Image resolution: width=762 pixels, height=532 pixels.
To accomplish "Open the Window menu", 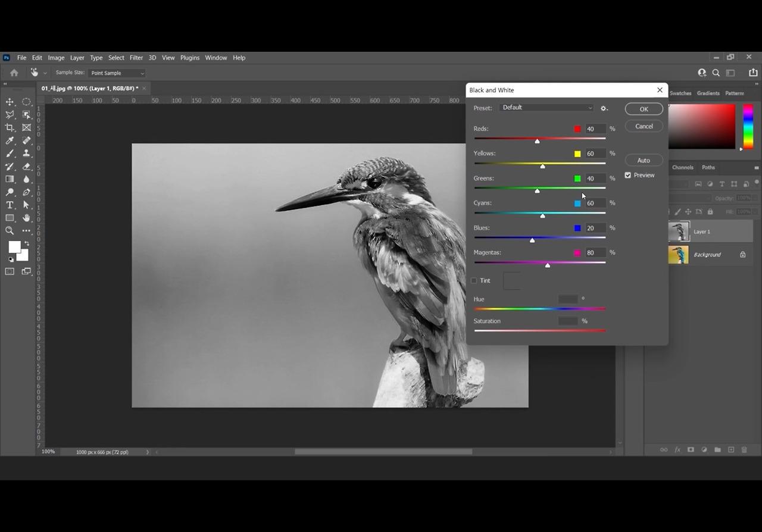I will pyautogui.click(x=216, y=58).
